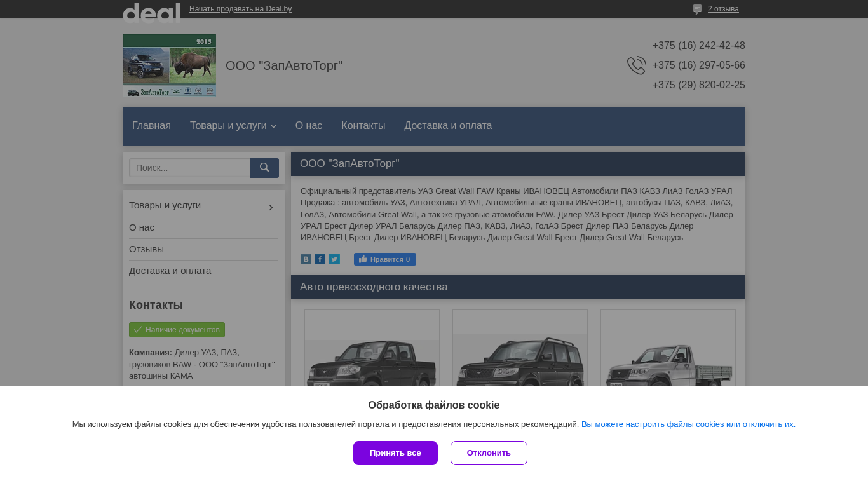Open sidebar 'Доставка и оплата' item
Viewport: 868px width, 488px height.
170,271
